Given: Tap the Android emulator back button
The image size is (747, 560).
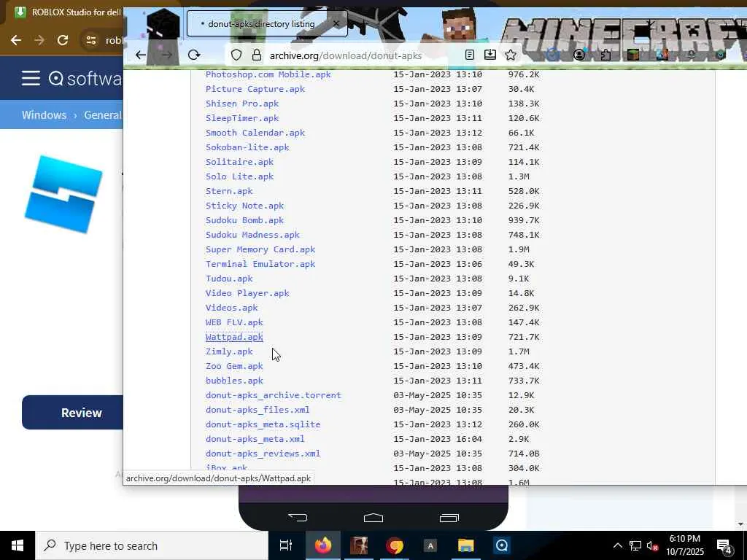Looking at the screenshot, I should click(298, 517).
